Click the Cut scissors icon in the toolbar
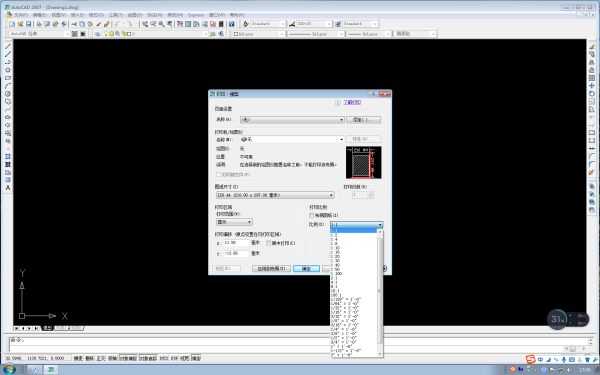Image resolution: width=600 pixels, height=375 pixels. 74,24
